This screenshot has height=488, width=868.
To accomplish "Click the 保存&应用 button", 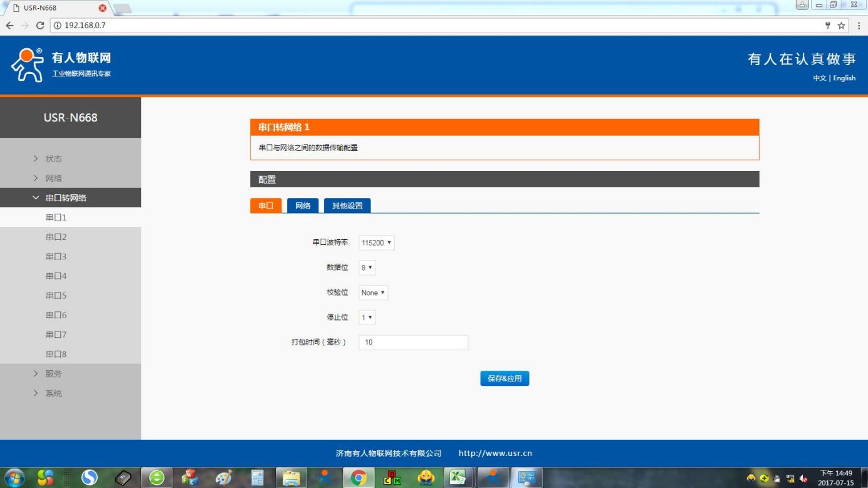I will pos(505,378).
